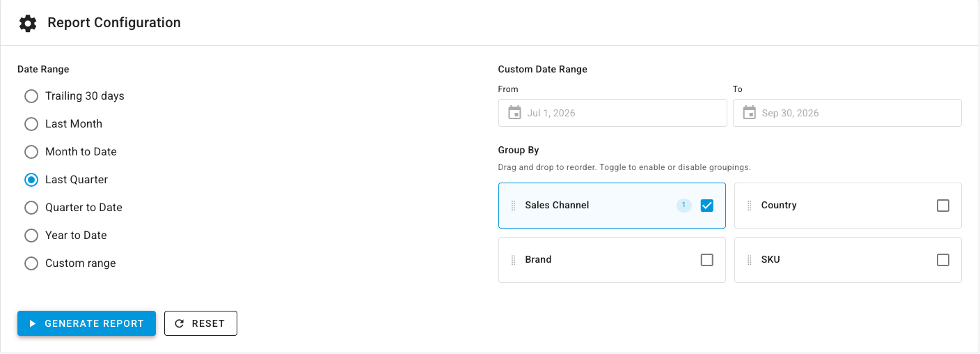Click drag handle on Brand card
This screenshot has height=354, width=980.
point(514,260)
